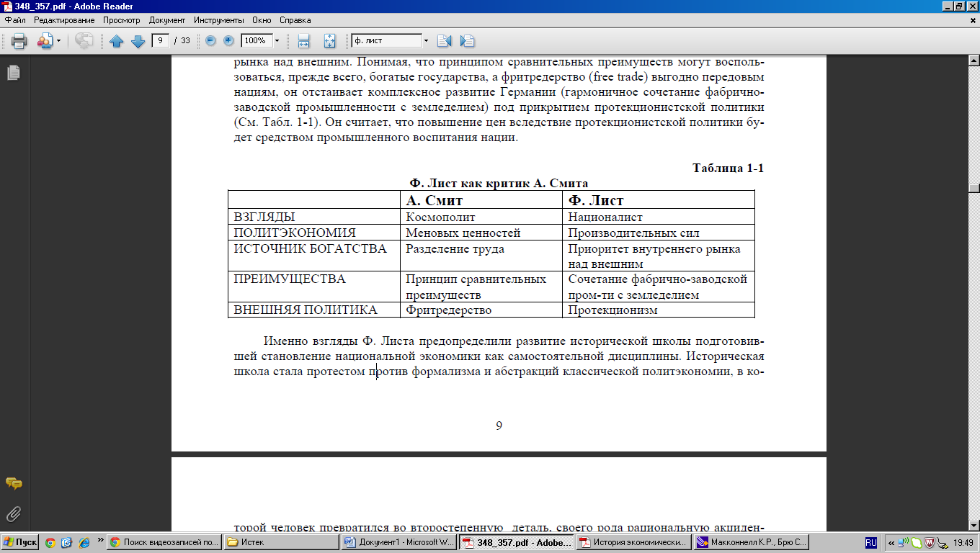Switch to Документ1 Microsoft Word taskbar button
This screenshot has width=980, height=553.
coord(399,542)
